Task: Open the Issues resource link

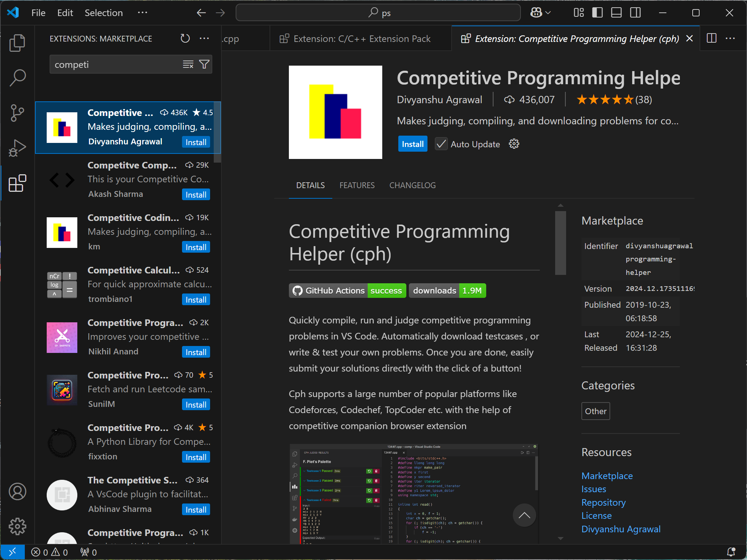Action: 594,489
